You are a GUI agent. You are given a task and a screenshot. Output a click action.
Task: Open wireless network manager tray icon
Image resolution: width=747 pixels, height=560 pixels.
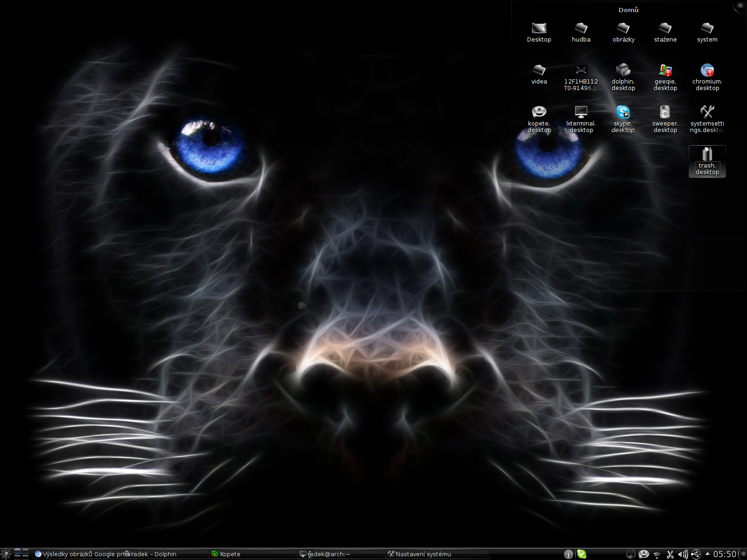[x=657, y=554]
